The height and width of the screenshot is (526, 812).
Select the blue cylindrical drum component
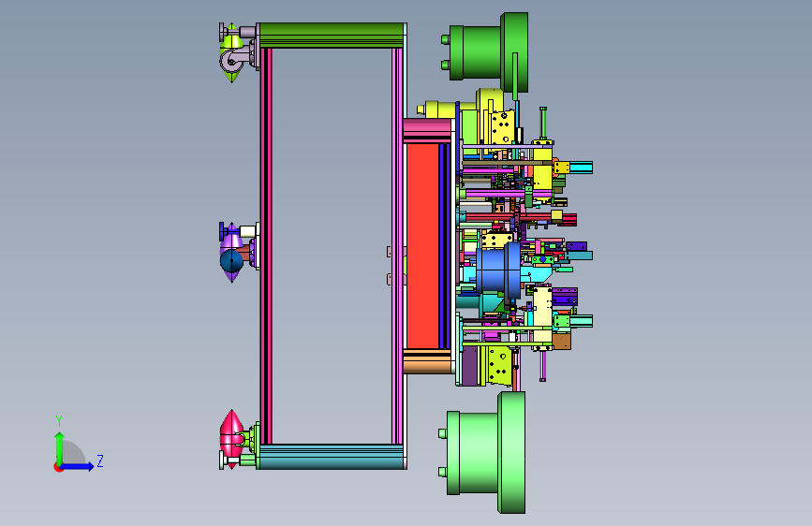(497, 271)
